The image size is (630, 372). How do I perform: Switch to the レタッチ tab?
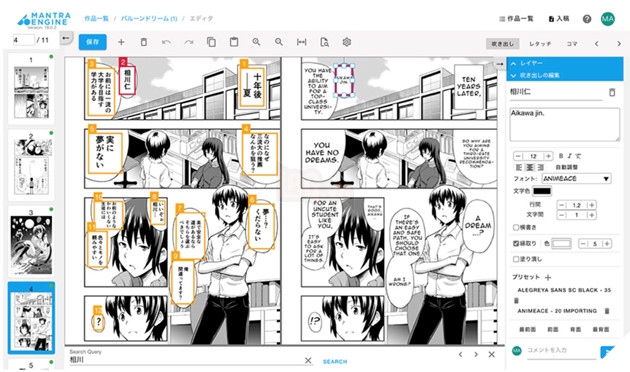(540, 44)
